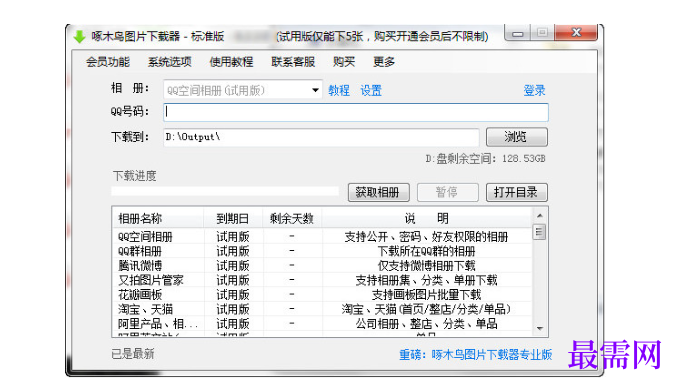Click the 暂停 button
The height and width of the screenshot is (386, 680).
point(448,192)
